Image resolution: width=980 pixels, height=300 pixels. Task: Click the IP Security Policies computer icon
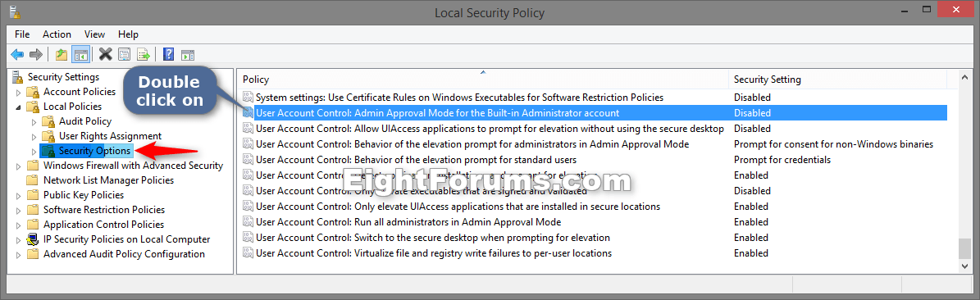(33, 239)
